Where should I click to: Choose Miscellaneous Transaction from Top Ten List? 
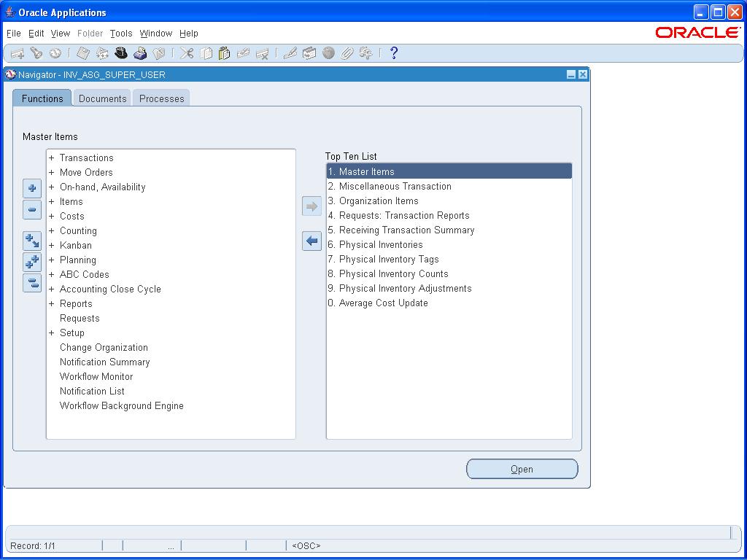tap(395, 187)
